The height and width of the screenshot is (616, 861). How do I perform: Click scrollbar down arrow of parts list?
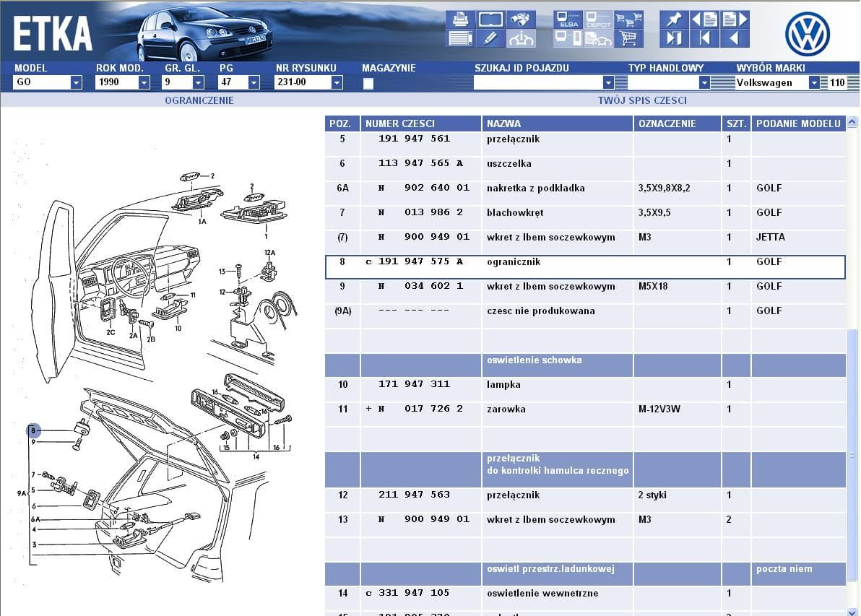click(x=852, y=612)
